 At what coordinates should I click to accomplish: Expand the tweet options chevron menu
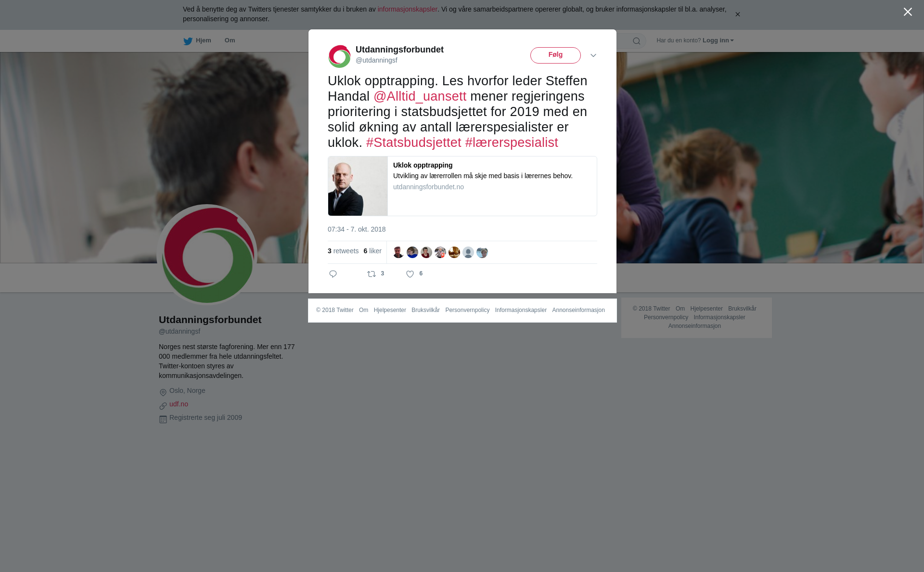[x=593, y=55]
